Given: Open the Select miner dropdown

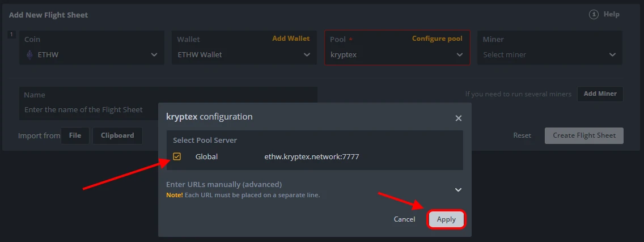Looking at the screenshot, I should 612,55.
